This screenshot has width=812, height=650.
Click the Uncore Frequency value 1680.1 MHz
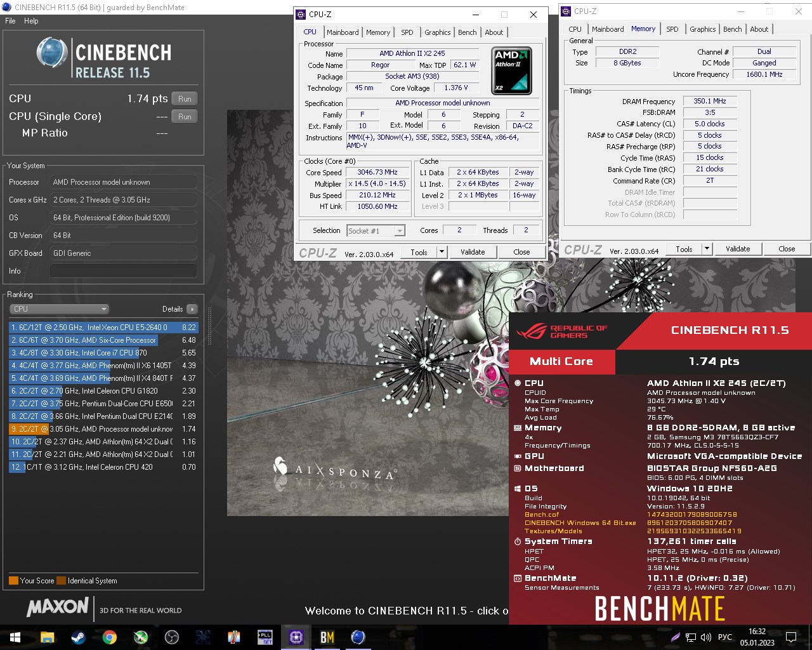tap(764, 74)
